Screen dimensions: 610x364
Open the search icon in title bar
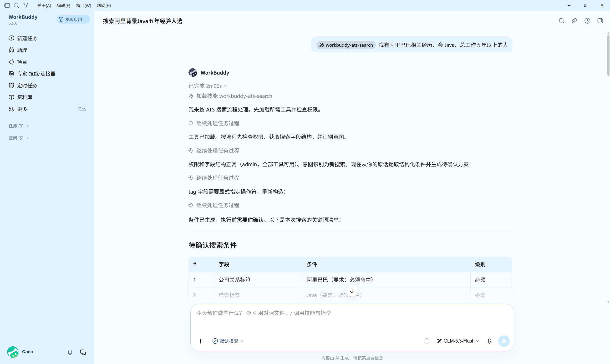point(16,5)
